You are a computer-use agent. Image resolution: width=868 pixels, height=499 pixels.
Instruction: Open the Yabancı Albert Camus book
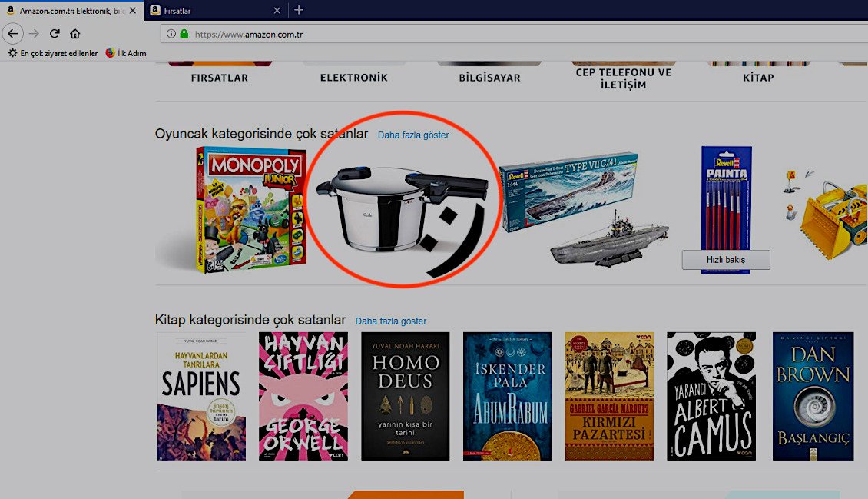pos(711,396)
